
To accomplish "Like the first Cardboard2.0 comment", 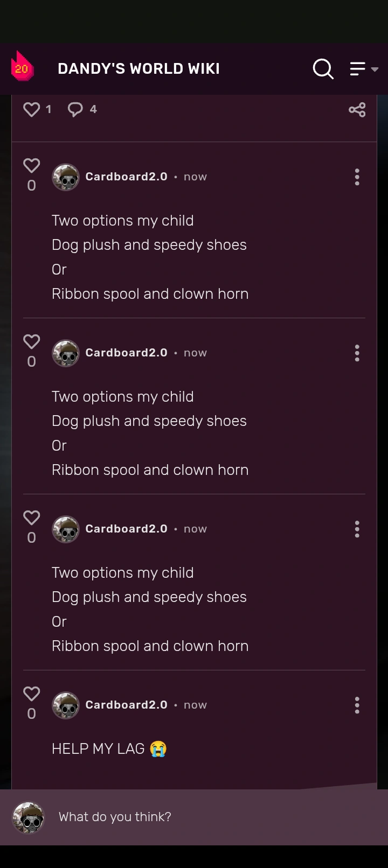I will pyautogui.click(x=32, y=166).
